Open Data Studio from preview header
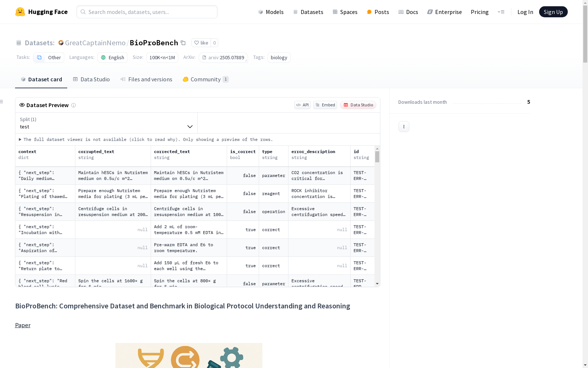Viewport: 588px width, 368px height. pyautogui.click(x=358, y=105)
